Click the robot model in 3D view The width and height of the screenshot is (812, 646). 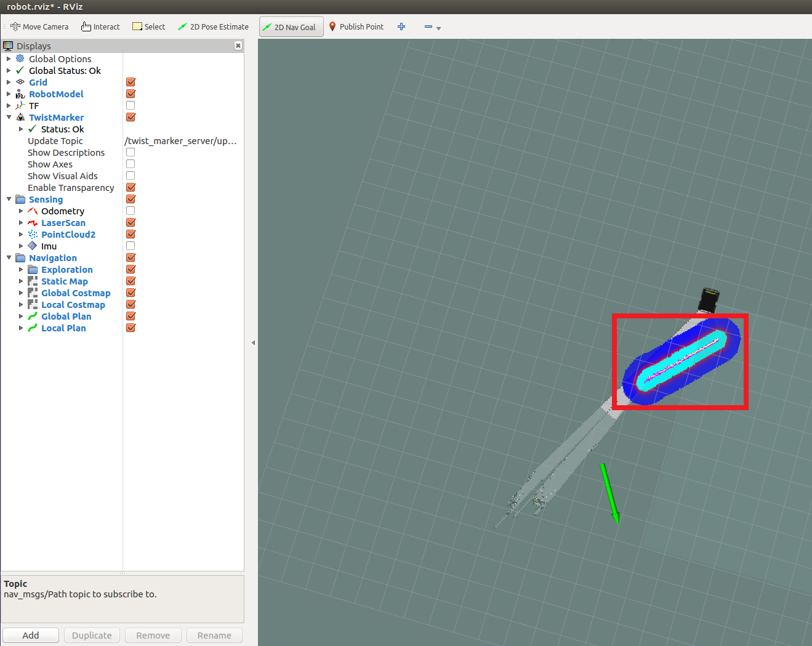pos(709,300)
